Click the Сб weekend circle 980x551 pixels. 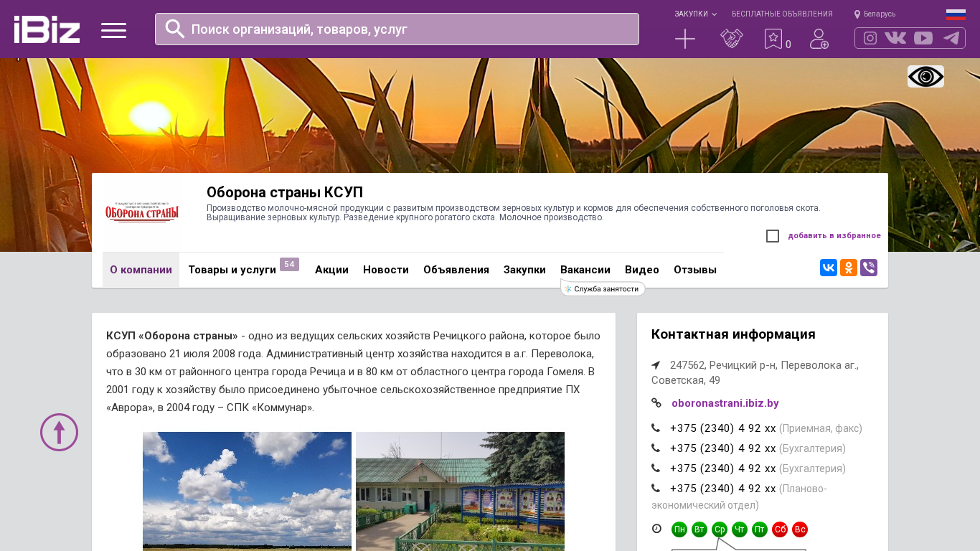click(x=780, y=529)
